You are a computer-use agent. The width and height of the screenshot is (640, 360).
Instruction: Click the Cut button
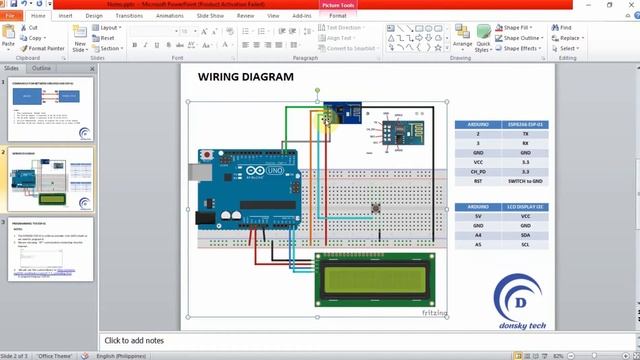pyautogui.click(x=29, y=27)
